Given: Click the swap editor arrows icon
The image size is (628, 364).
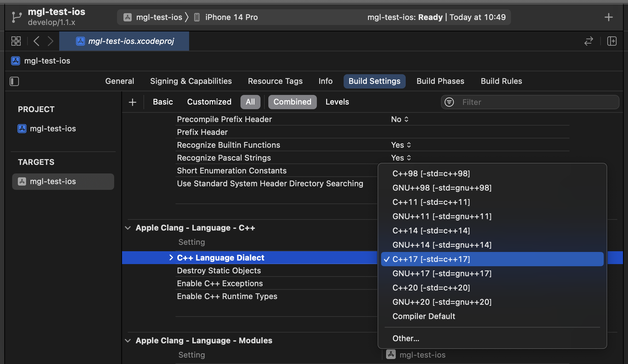Looking at the screenshot, I should 589,41.
